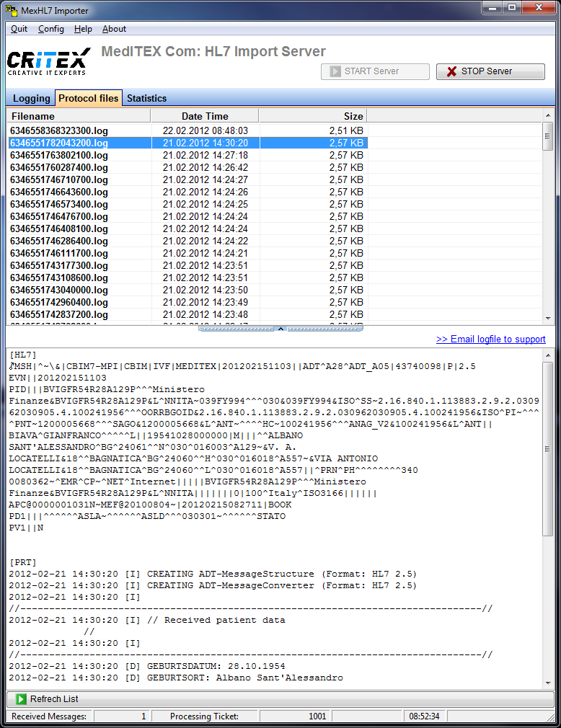This screenshot has height=728, width=561.
Task: Click the EVN segment line in log
Action: click(58, 378)
